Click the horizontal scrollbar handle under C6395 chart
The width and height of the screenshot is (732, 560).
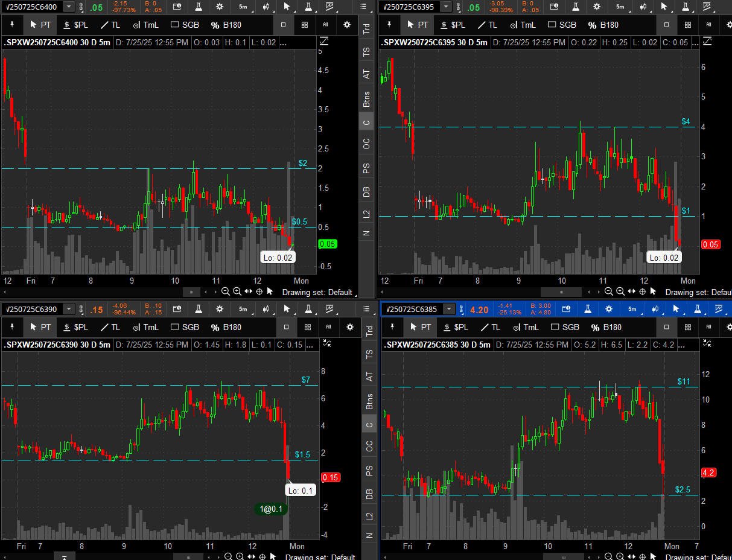(x=562, y=292)
